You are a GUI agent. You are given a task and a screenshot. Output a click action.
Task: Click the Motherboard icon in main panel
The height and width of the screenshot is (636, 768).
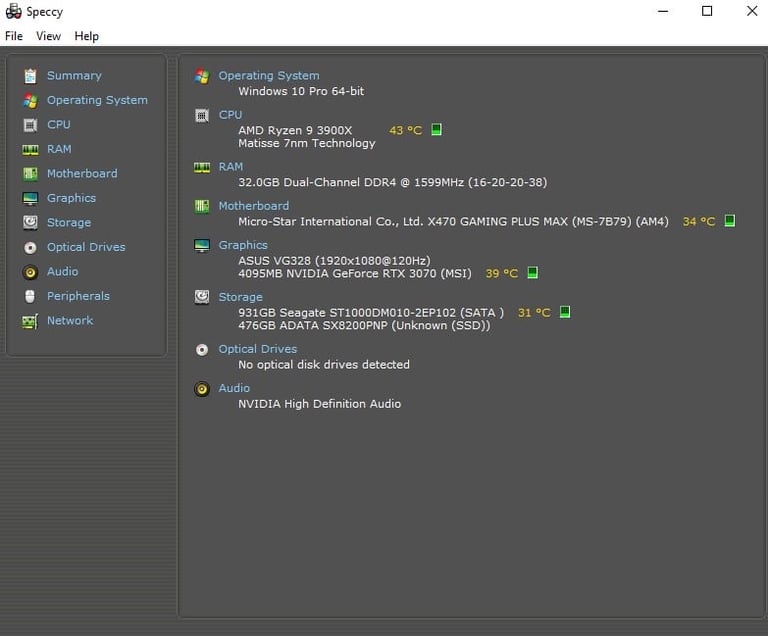[202, 206]
